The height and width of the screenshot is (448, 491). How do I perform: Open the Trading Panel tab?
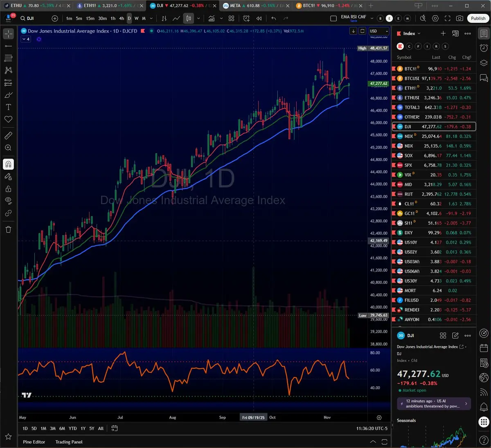69,442
